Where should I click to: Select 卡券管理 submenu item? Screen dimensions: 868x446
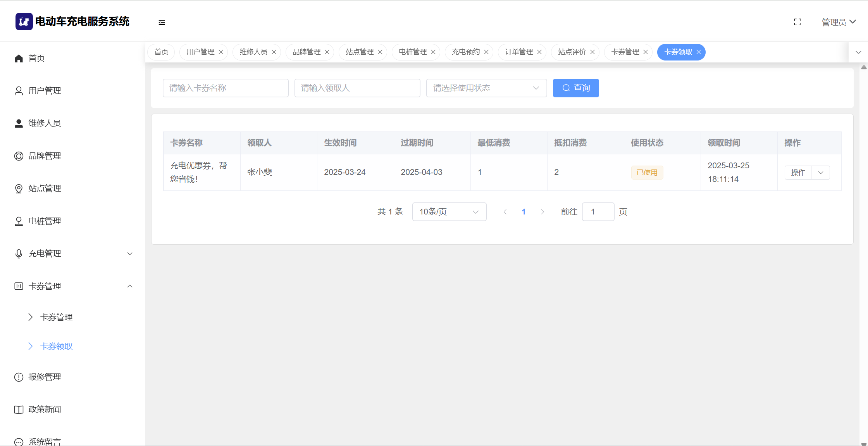point(57,317)
